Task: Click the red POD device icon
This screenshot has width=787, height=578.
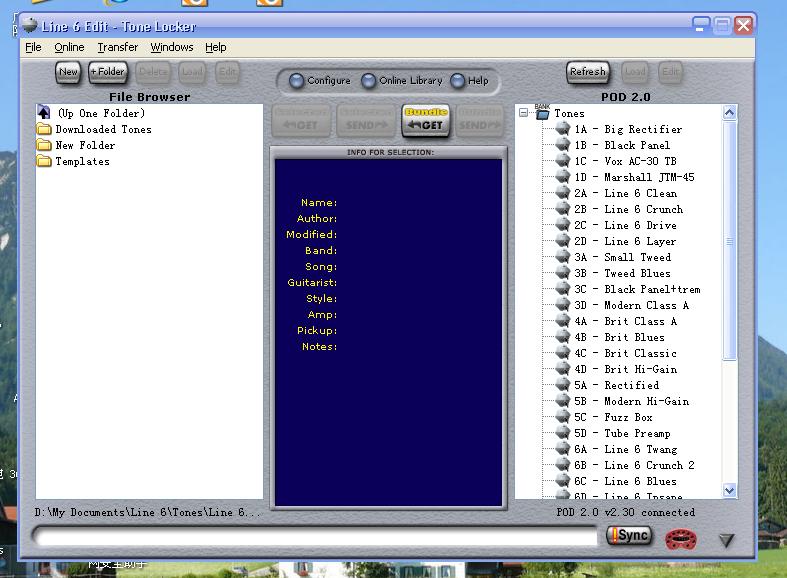Action: point(682,540)
